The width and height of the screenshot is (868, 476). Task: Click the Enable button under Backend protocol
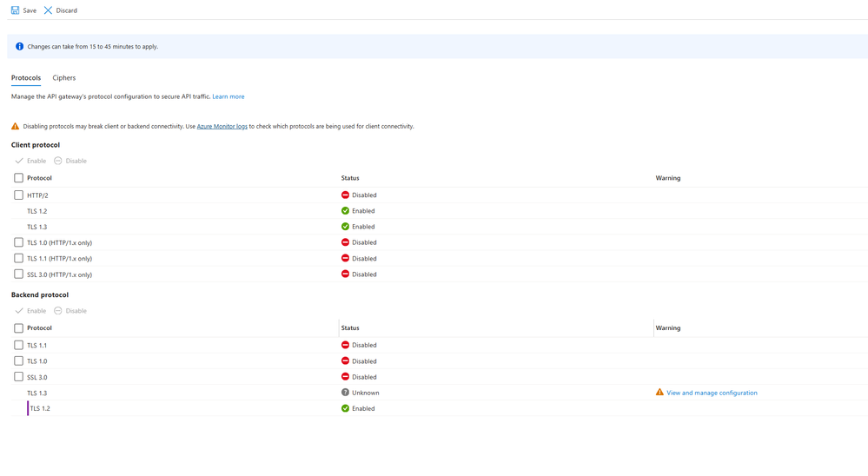pos(31,310)
